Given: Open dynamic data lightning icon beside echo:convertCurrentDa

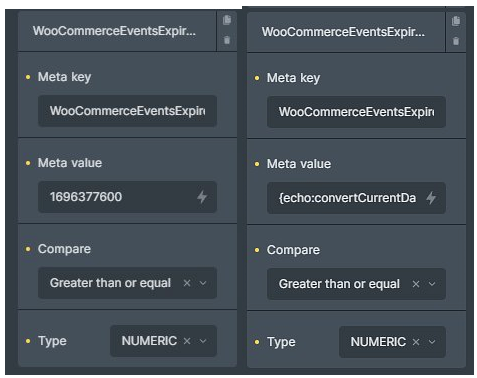Looking at the screenshot, I should pos(431,198).
